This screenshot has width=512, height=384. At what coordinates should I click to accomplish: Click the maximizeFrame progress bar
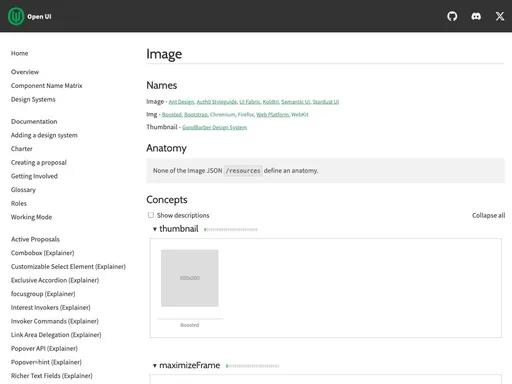pyautogui.click(x=252, y=366)
